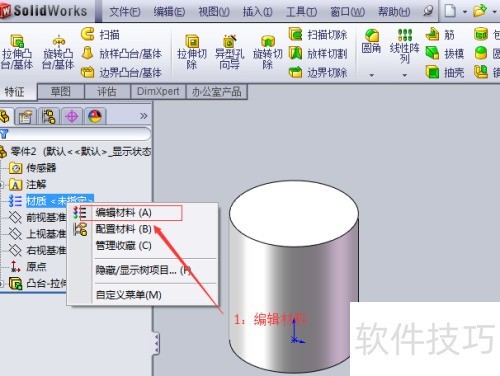Click the 扫描 sweep tool
500x376 pixels.
coord(101,34)
